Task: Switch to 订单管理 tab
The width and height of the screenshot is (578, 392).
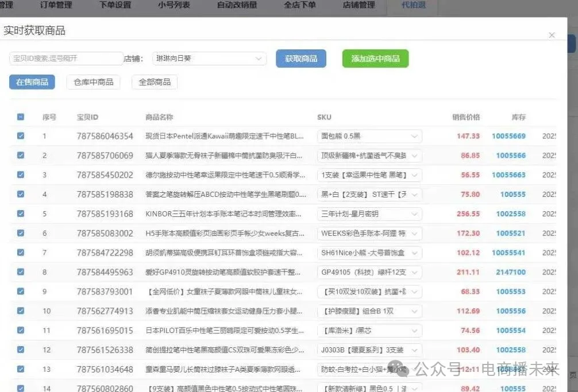Action: (x=56, y=5)
